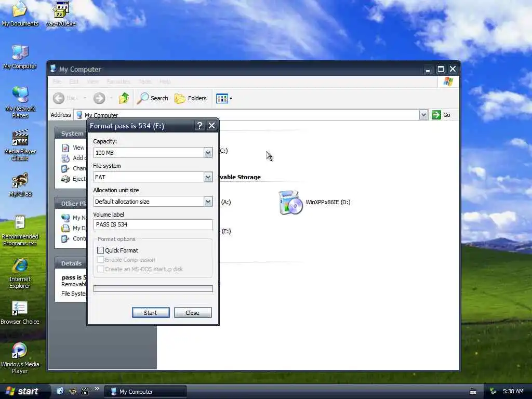Screen dimensions: 532x399
Task: Click Close in the Format dialog
Action: tap(193, 313)
